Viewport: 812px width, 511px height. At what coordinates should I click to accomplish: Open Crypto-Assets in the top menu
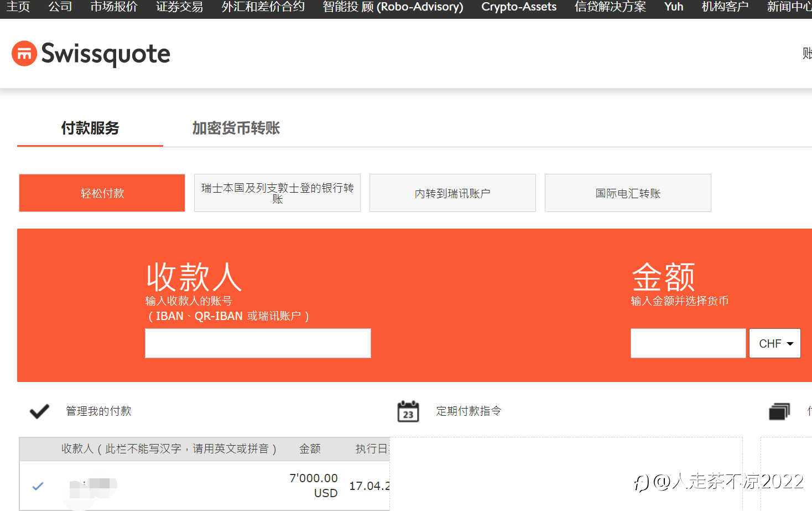[519, 7]
